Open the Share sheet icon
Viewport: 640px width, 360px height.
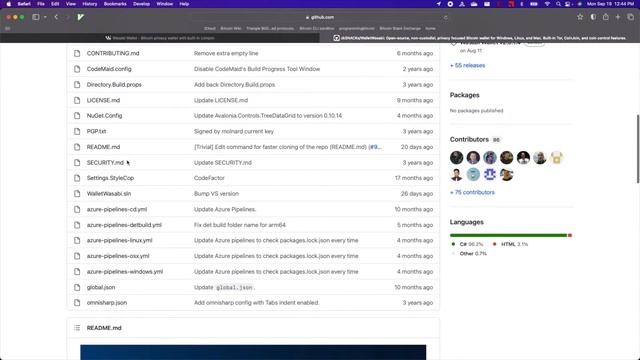(606, 17)
